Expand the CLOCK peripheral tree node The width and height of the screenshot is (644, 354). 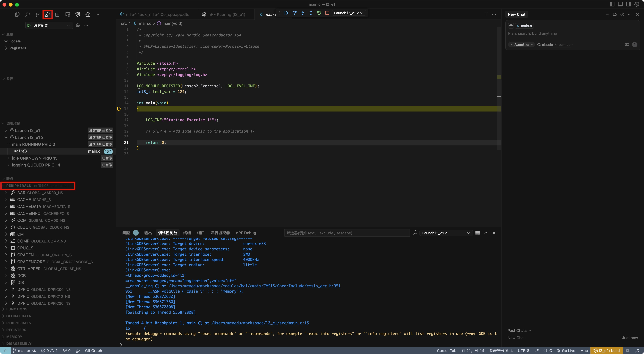coord(6,227)
